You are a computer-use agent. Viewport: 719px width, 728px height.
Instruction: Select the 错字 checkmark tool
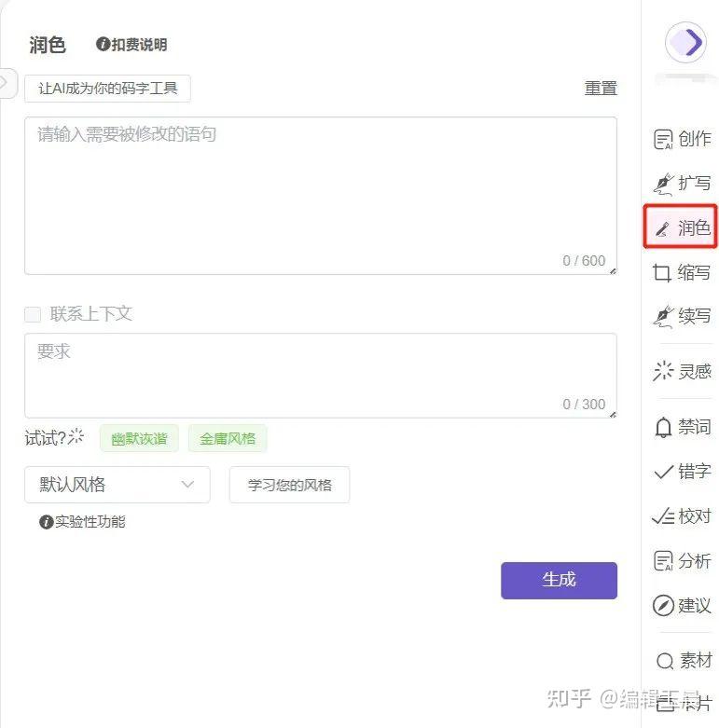tap(682, 472)
